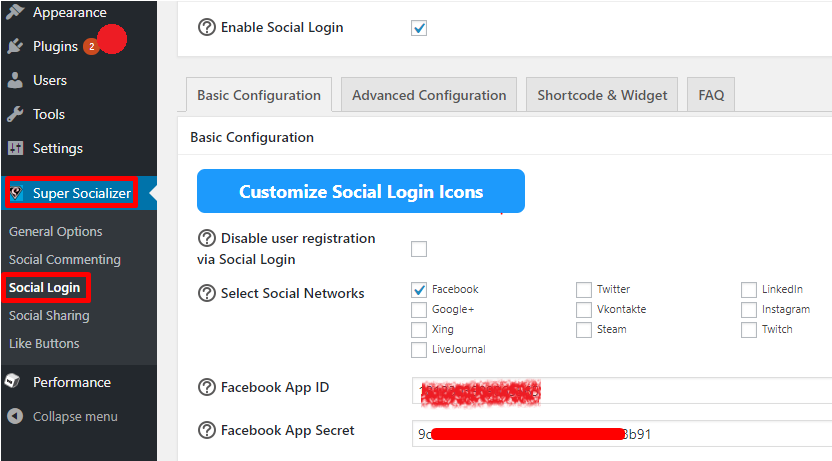Open help for Enable Social Login

pyautogui.click(x=206, y=27)
